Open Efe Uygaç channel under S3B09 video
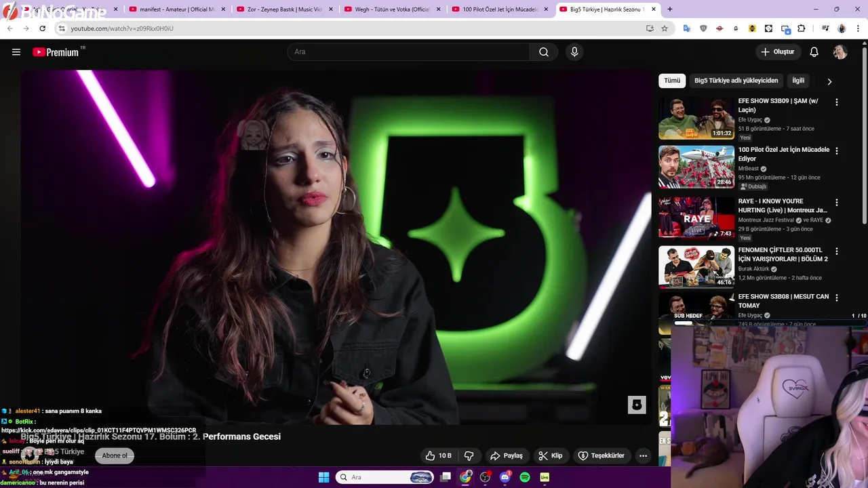 point(749,120)
